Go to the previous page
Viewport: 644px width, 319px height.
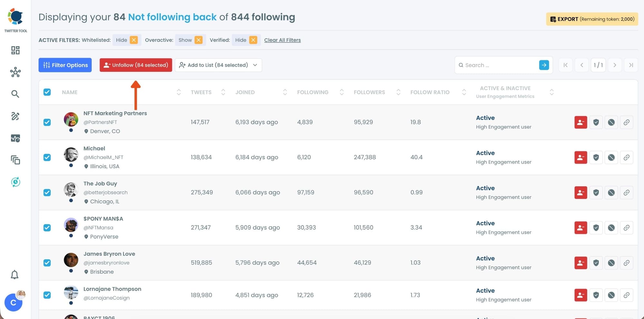click(582, 65)
